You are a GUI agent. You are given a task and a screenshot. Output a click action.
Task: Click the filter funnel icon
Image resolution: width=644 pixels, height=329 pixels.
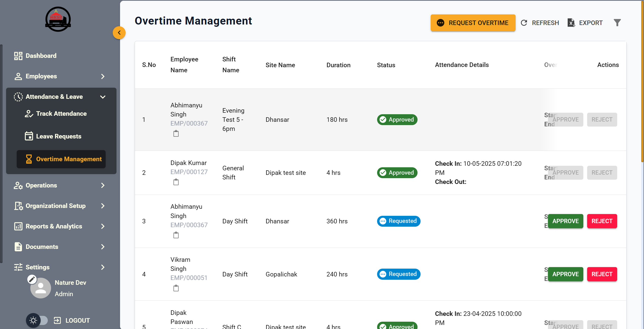(617, 23)
